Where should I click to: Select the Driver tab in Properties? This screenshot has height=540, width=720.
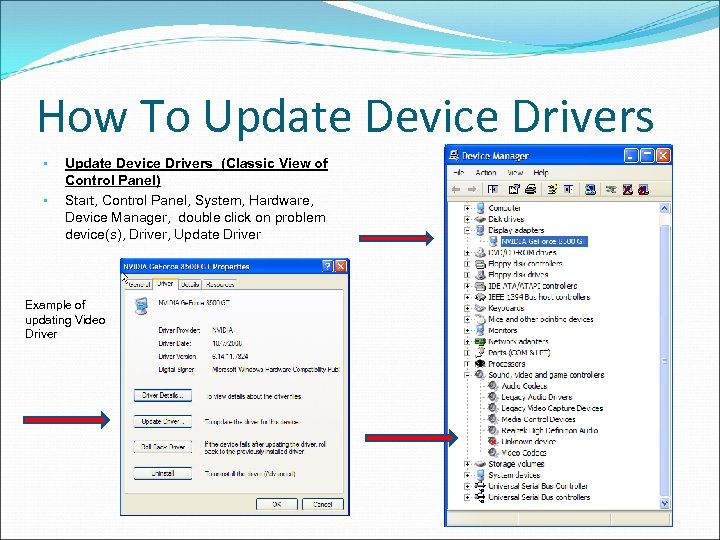point(165,284)
